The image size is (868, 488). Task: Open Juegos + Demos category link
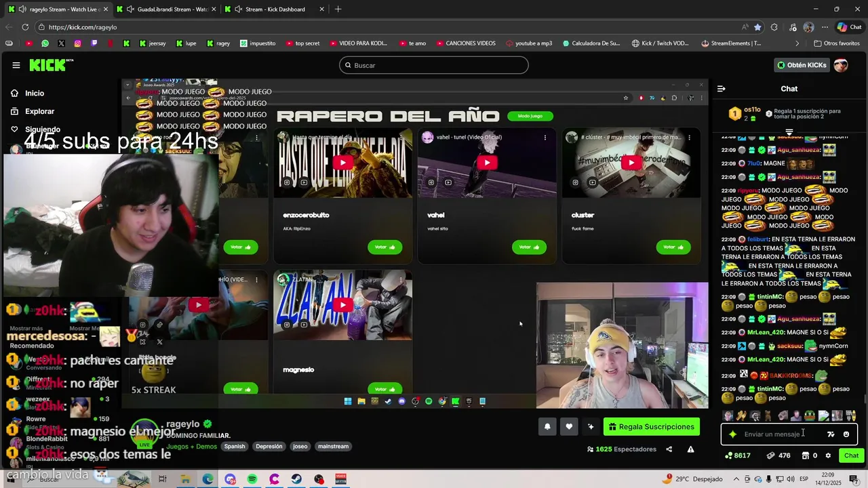point(192,447)
